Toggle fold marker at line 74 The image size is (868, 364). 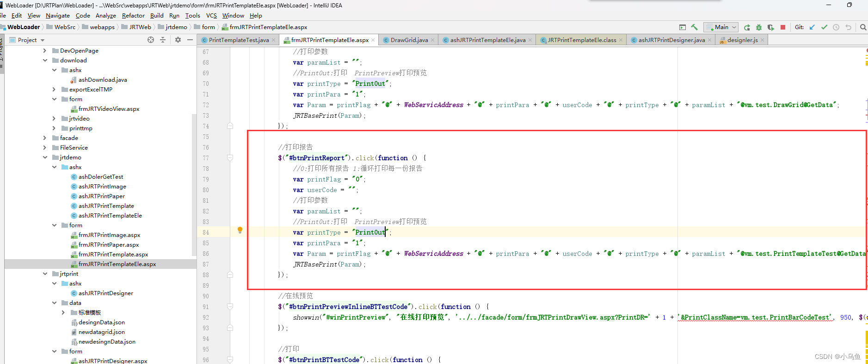(230, 126)
